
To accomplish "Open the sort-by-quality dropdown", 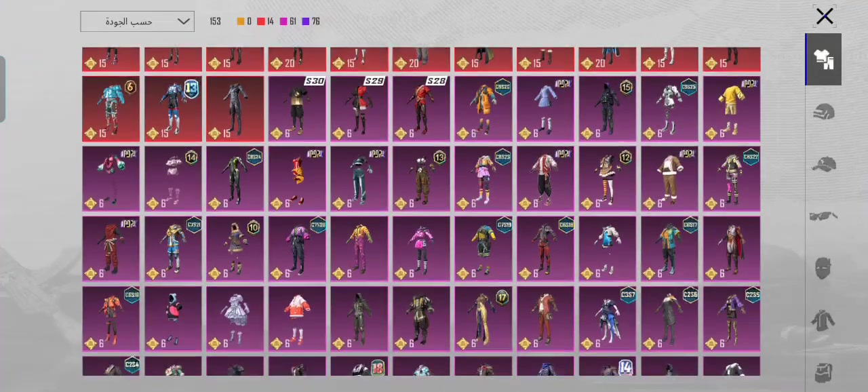I will point(137,22).
